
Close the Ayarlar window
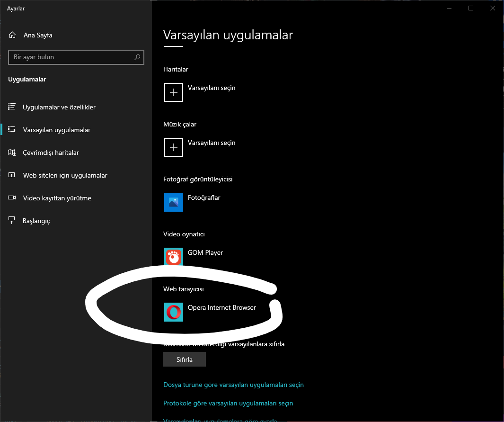pyautogui.click(x=493, y=8)
